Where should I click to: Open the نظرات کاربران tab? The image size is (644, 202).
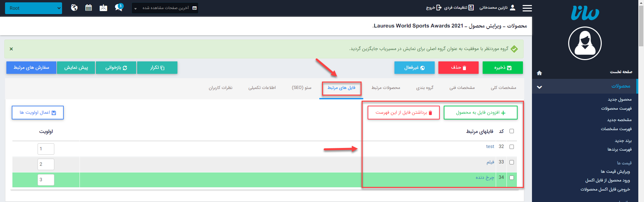click(x=220, y=88)
